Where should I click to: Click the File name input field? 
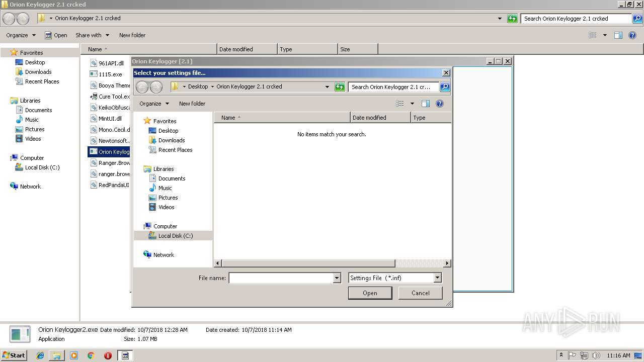tap(281, 278)
